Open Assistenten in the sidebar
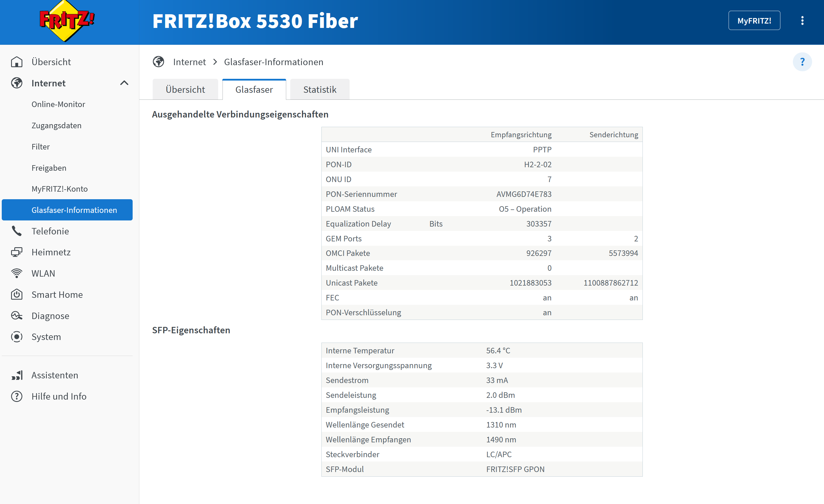 click(x=55, y=375)
